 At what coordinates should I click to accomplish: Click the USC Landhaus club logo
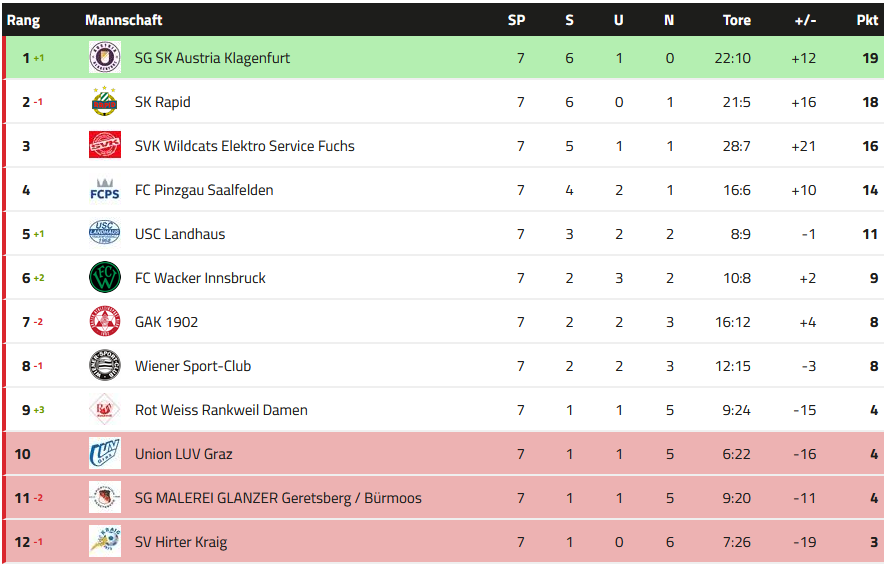click(x=105, y=234)
